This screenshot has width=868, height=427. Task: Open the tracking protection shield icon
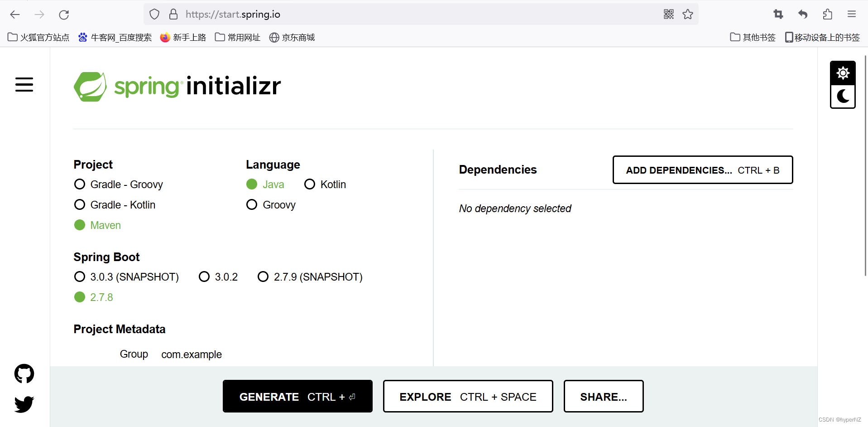(x=154, y=15)
